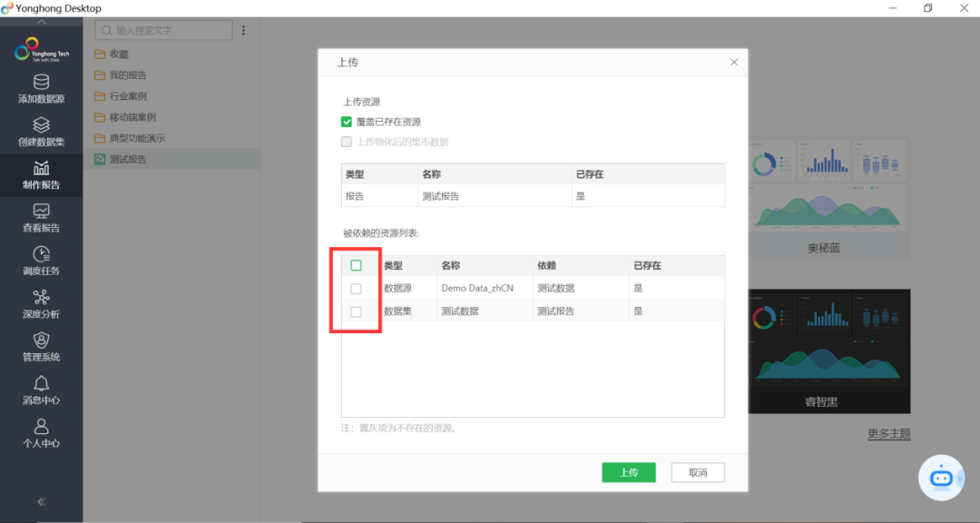Select the 创建数据集 (Create Dataset) icon
This screenshot has width=980, height=523.
[x=41, y=130]
